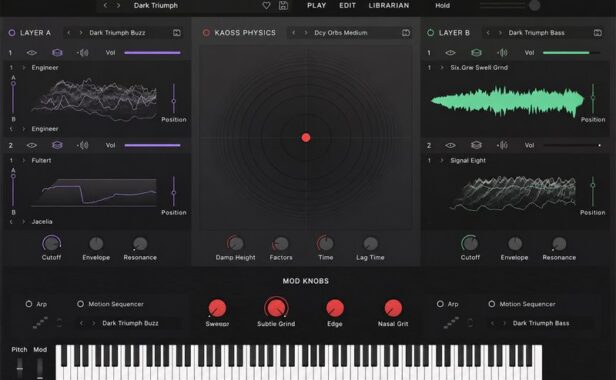This screenshot has height=380, width=616.
Task: Click the Layer A voice 1 Vol slider
Action: [152, 53]
